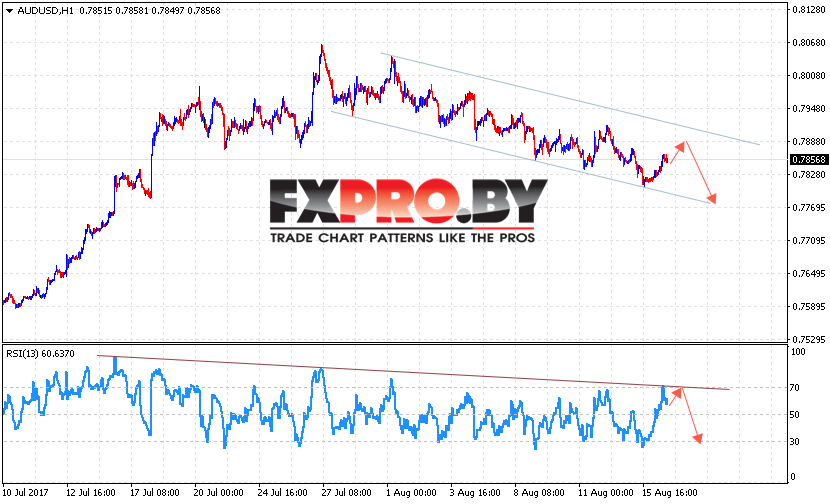The image size is (830, 504).
Task: Select time axis label 3 Aug 16:00
Action: (475, 493)
